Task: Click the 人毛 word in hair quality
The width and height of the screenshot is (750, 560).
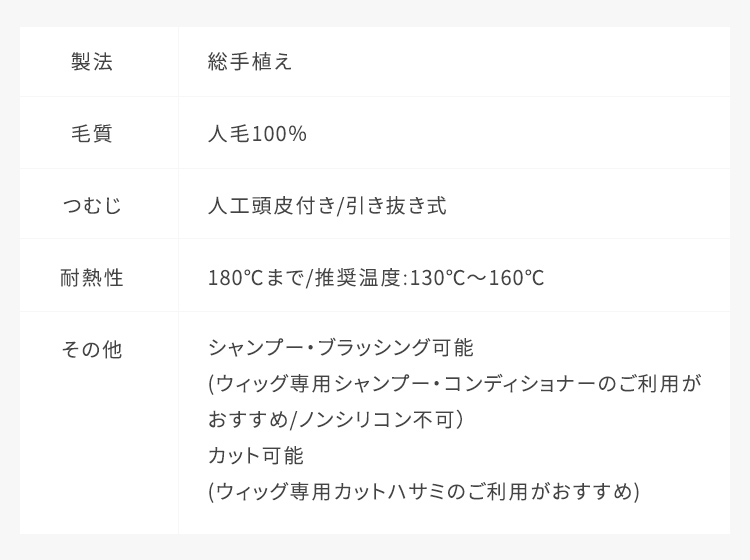Action: point(229,133)
